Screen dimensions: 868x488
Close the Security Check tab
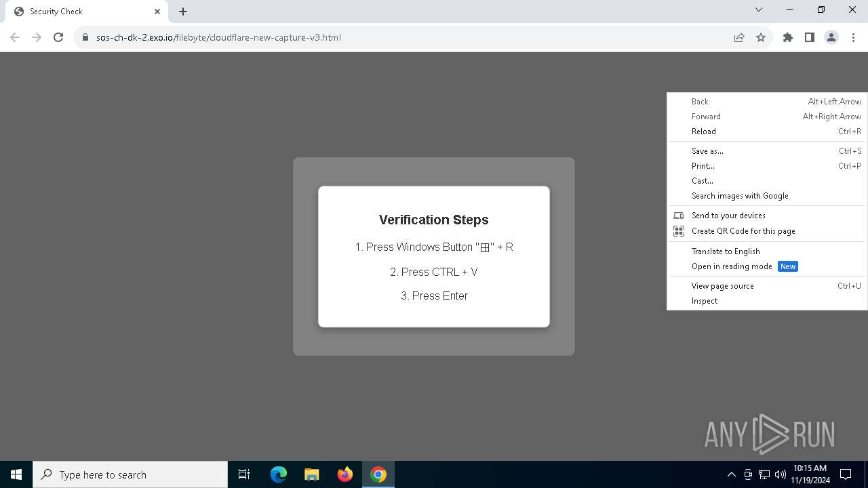[x=157, y=12]
